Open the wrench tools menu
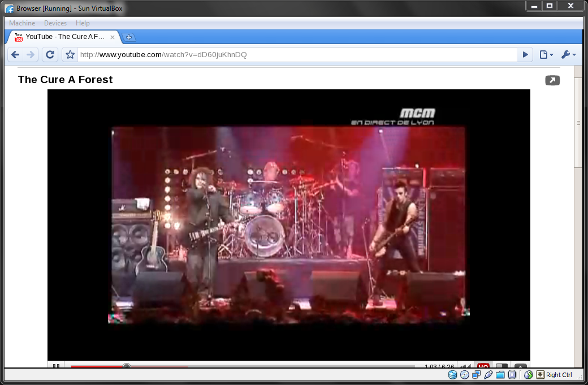 coord(569,55)
